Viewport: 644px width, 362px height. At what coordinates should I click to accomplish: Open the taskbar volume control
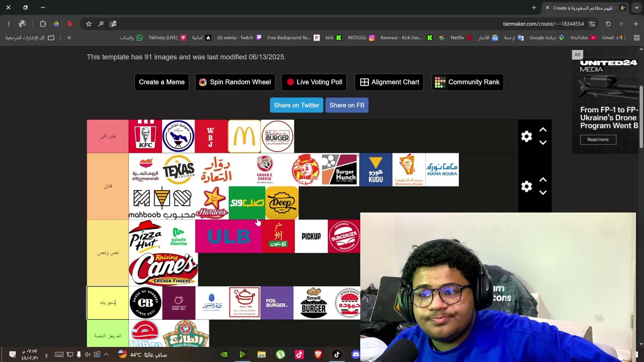pos(88,354)
